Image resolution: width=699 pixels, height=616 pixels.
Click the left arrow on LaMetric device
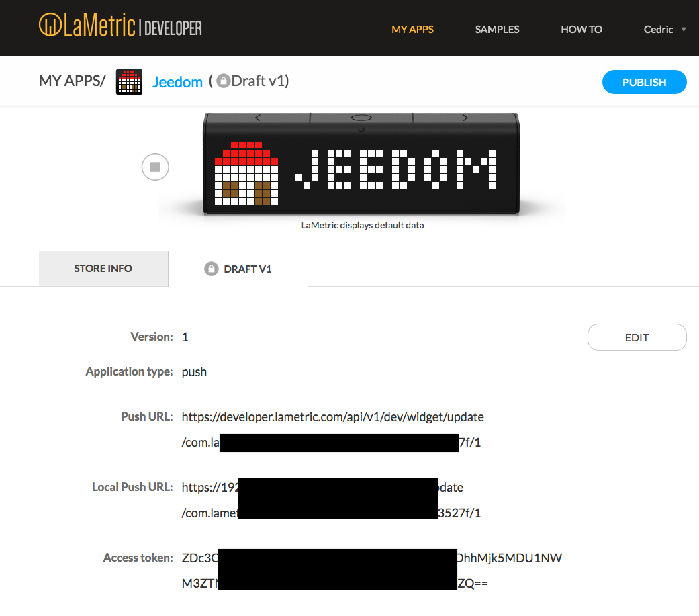(257, 118)
